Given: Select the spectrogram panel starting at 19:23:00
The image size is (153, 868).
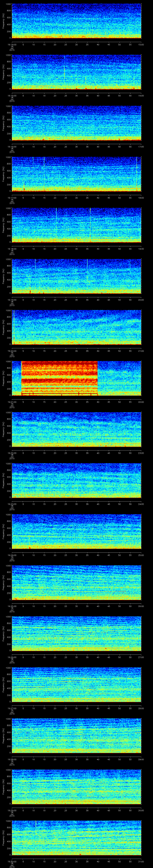Looking at the screenshot, I should pos(76,480).
